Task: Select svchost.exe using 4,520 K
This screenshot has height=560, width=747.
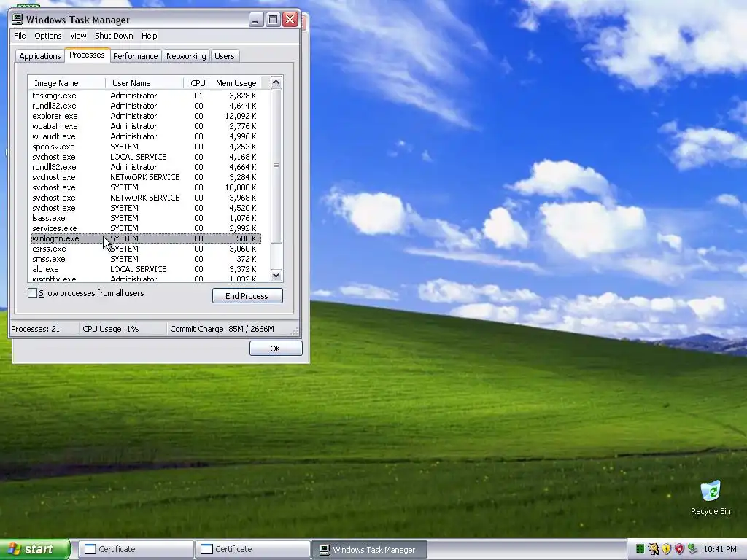Action: click(x=145, y=208)
